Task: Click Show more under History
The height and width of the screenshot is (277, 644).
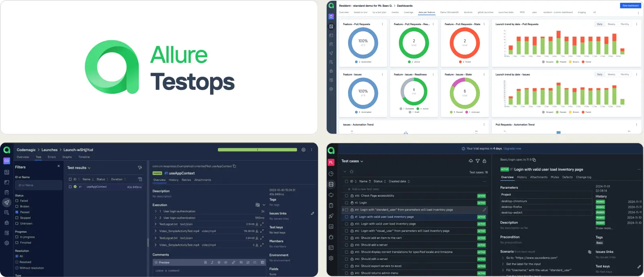Action: tap(604, 228)
